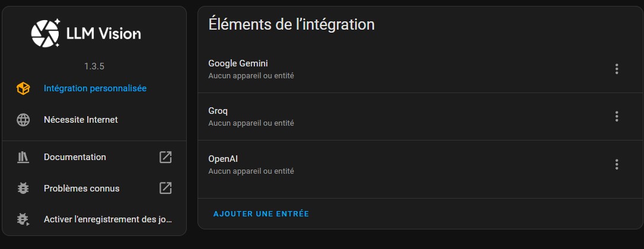
Task: Open the Problèmes connus link
Action: tap(81, 189)
